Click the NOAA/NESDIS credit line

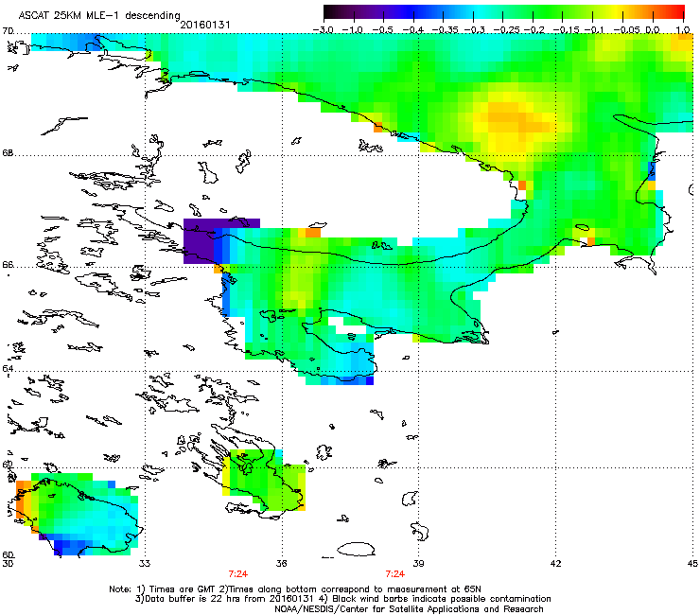(409, 609)
